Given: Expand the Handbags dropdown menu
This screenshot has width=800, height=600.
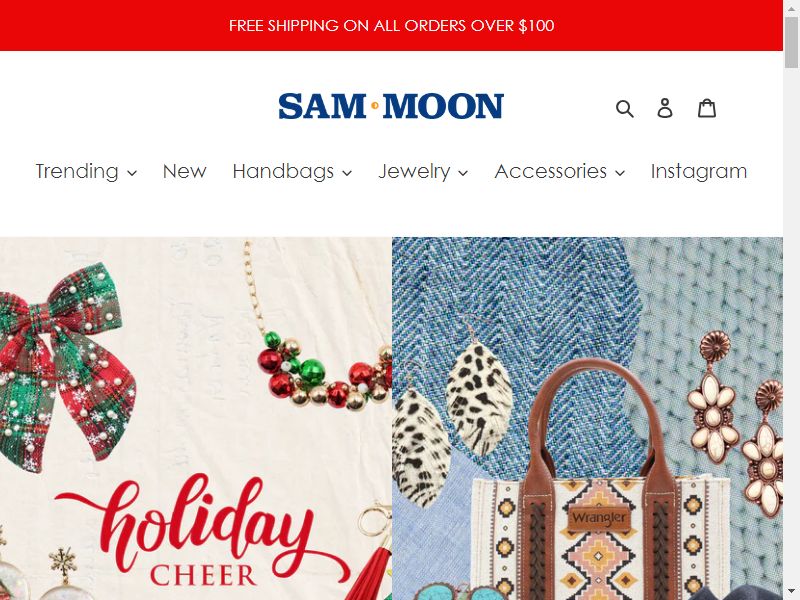Looking at the screenshot, I should pyautogui.click(x=292, y=171).
